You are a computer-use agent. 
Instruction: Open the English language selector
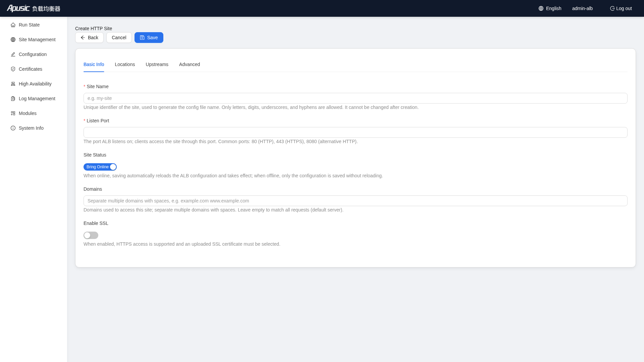550,8
